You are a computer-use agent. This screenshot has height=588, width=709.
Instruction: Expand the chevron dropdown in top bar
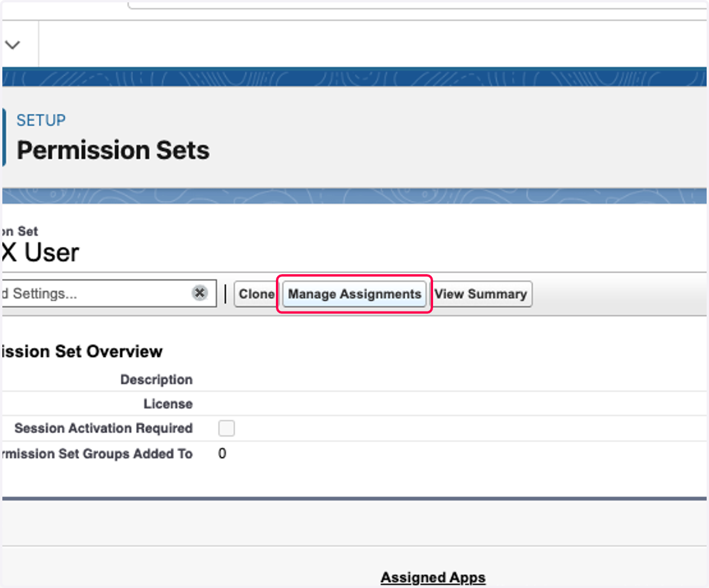[x=12, y=45]
